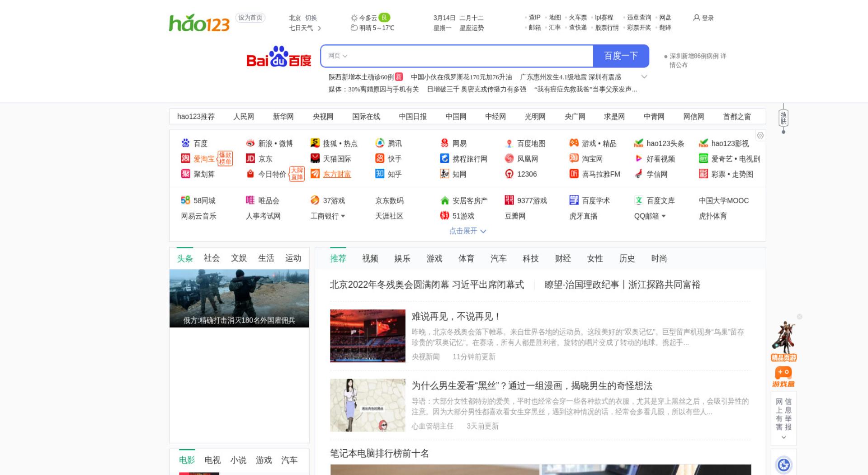Open the settings gear icon on site panel
The height and width of the screenshot is (475, 868).
click(760, 135)
